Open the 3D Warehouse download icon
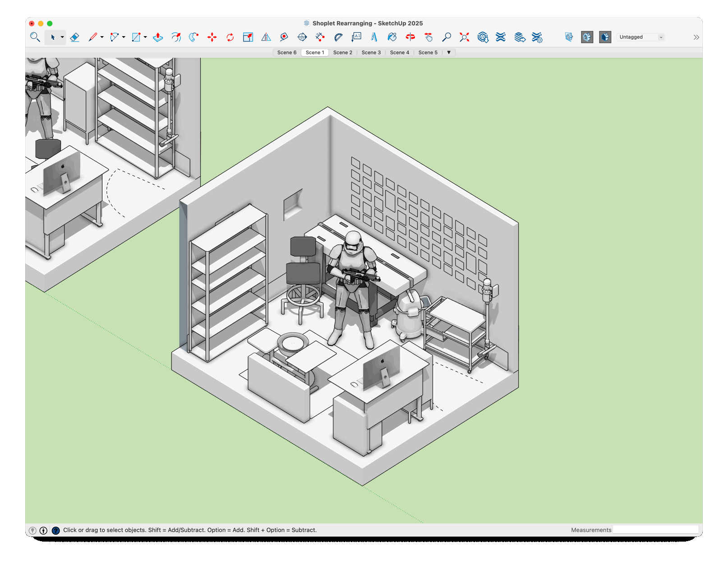Screen dimensions: 728x570 point(483,37)
